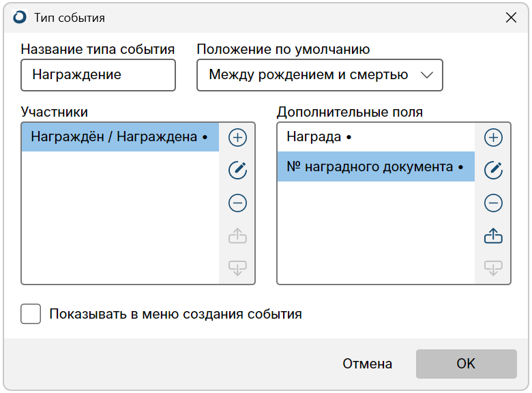Move participant down in the Участники list
The image size is (532, 393).
237,267
